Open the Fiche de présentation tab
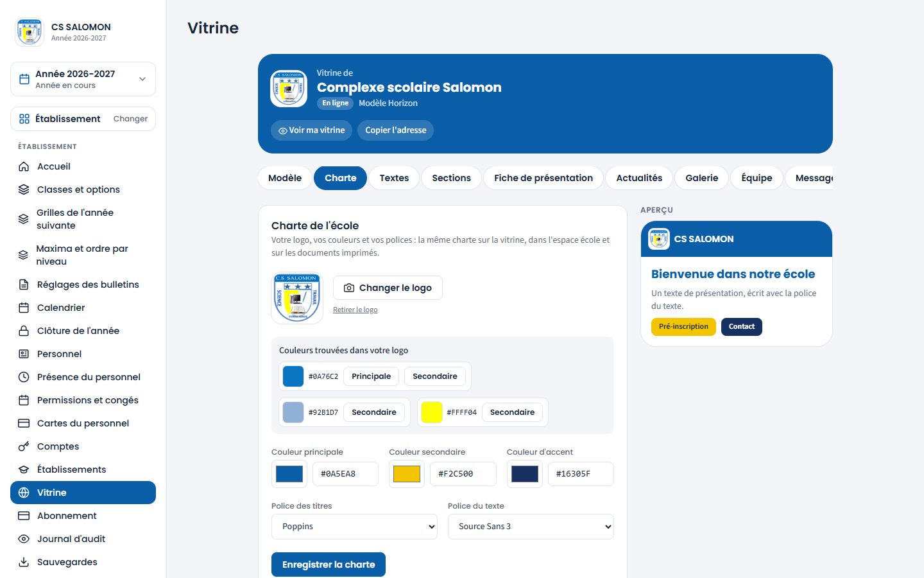 [543, 178]
